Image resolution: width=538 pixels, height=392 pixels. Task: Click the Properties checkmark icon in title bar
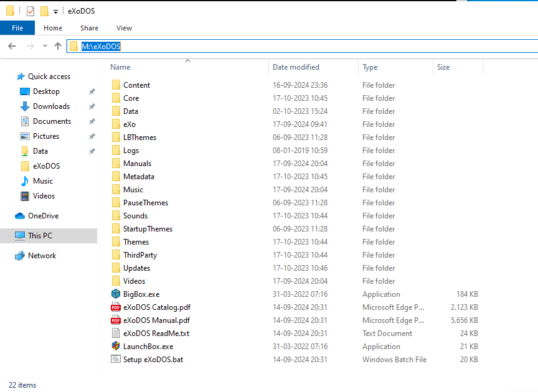31,11
